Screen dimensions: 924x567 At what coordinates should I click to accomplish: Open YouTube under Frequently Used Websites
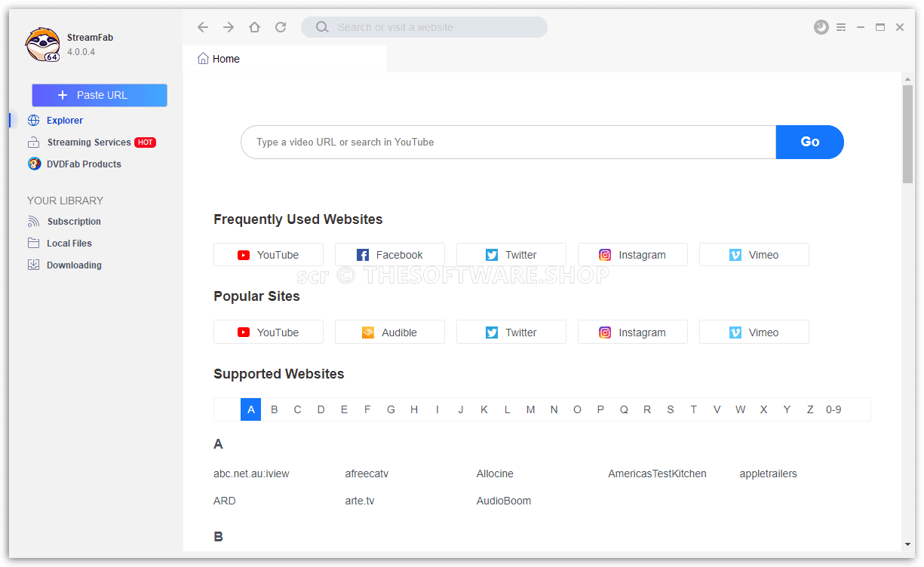click(269, 255)
